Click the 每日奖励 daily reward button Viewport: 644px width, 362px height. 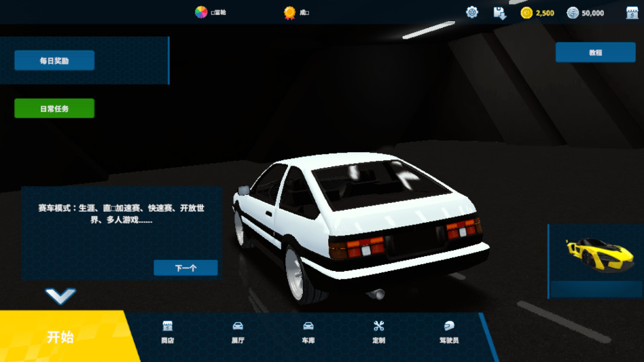pyautogui.click(x=54, y=60)
